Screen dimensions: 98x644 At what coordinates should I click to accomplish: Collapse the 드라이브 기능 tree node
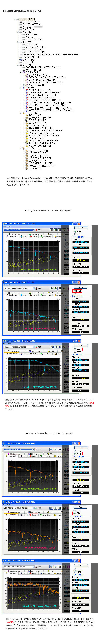click(21, 113)
